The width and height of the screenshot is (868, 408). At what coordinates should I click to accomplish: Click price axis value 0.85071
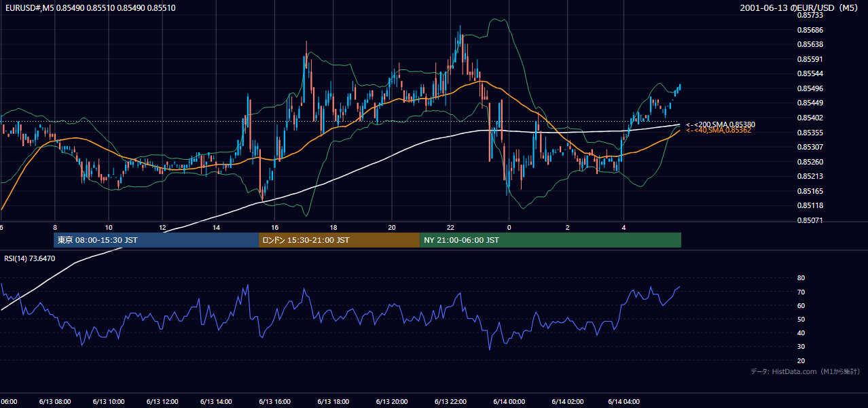click(810, 220)
